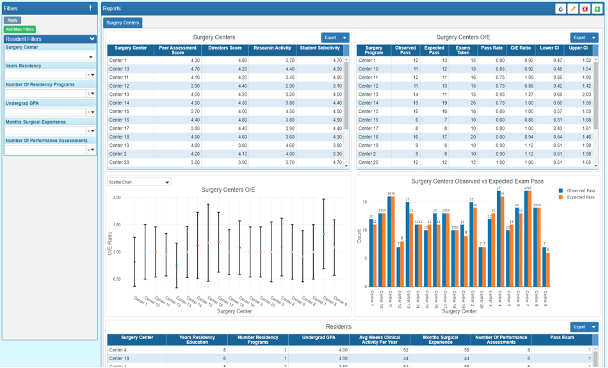Viewport: 608px width, 368px height.
Task: Export the Surgery Centers O/E table
Action: point(579,38)
